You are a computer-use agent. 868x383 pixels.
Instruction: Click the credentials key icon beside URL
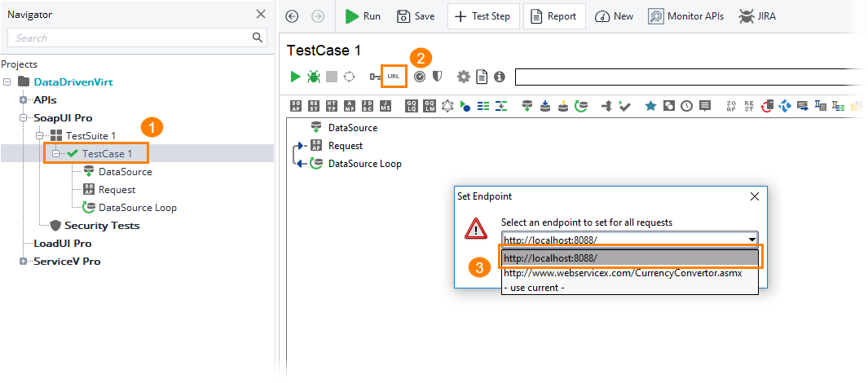click(376, 77)
